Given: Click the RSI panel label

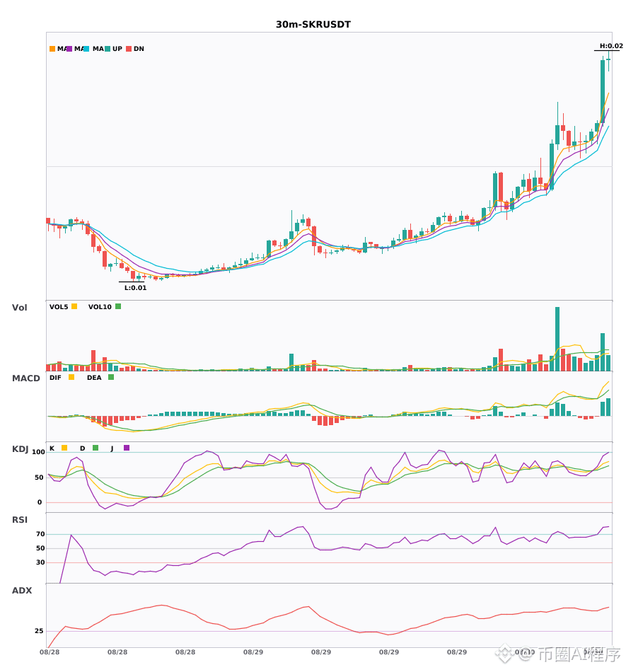Looking at the screenshot, I should tap(19, 520).
